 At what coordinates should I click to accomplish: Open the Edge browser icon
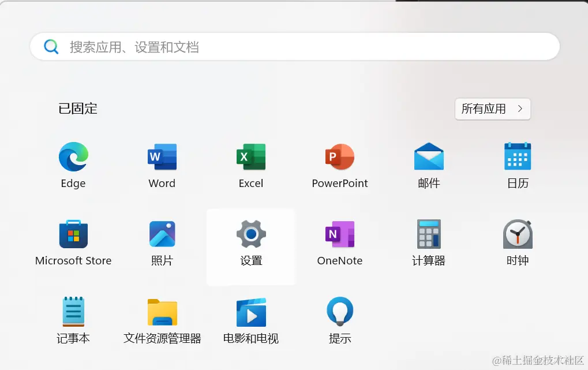[x=73, y=157]
